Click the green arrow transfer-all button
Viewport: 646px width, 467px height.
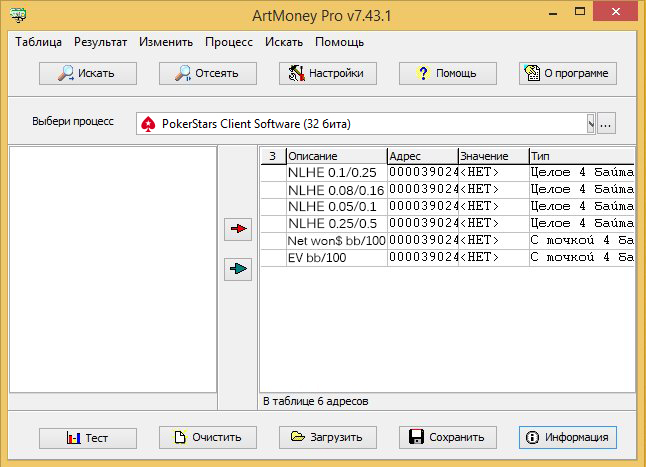(238, 269)
